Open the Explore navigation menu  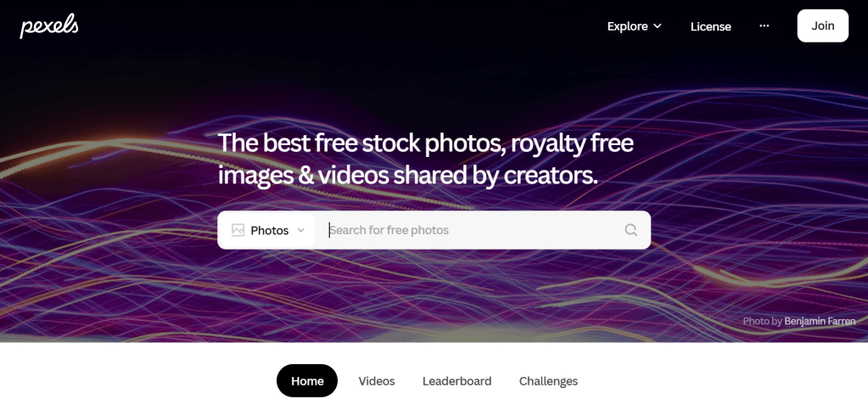[635, 26]
